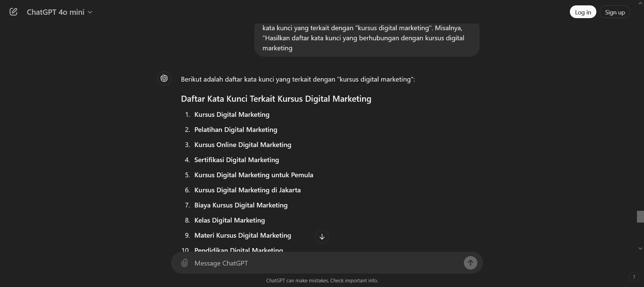The image size is (644, 287).
Task: Click the Sign up button
Action: pos(615,12)
